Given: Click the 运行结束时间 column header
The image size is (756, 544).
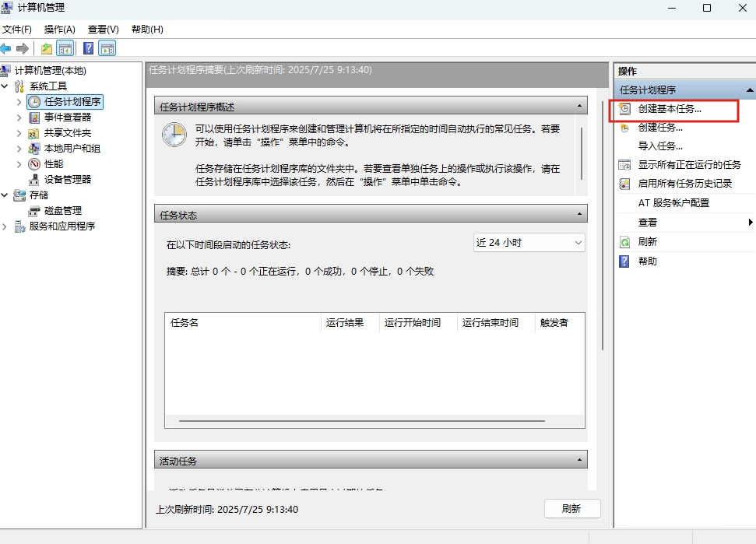Looking at the screenshot, I should pos(496,323).
